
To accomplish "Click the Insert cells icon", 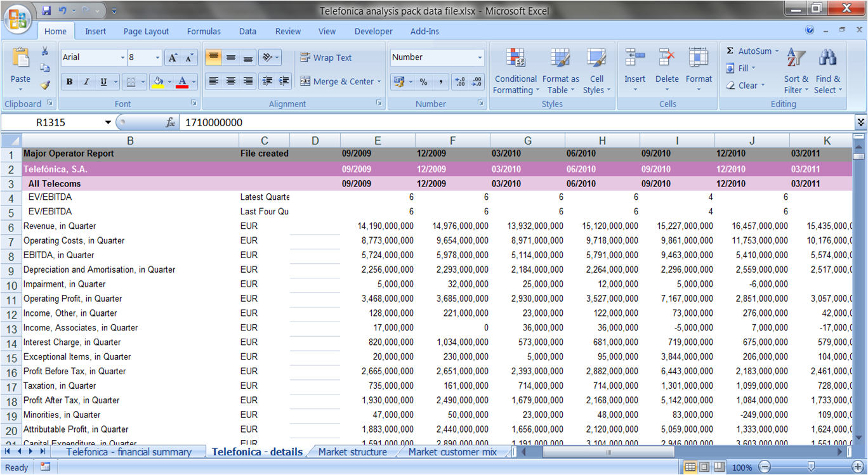I will tap(635, 58).
